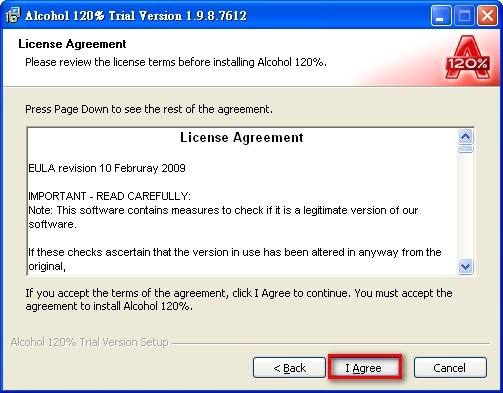Click the "Alcohol 120% Trial Version Setup" label
The image size is (503, 393).
89,342
